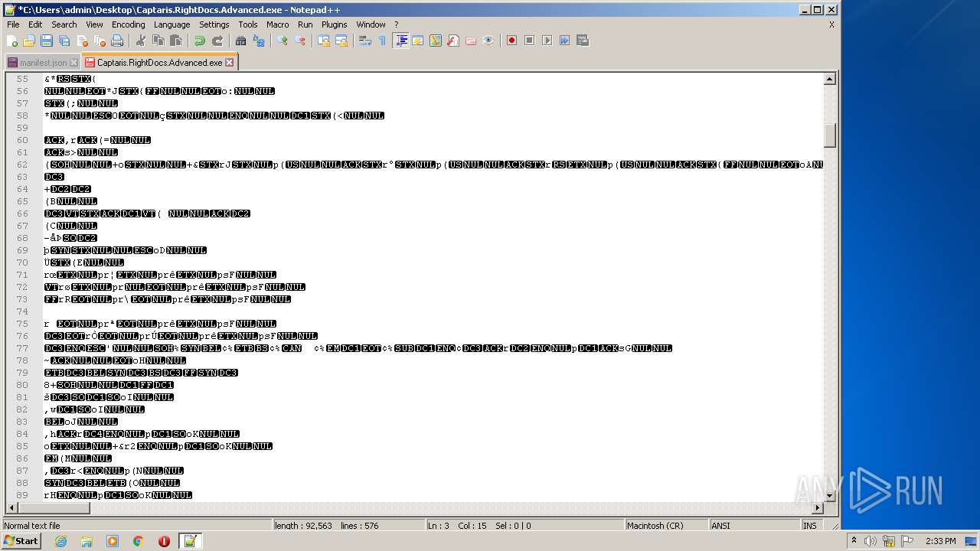Open the Windows Start menu
The width and height of the screenshot is (980, 551).
pyautogui.click(x=21, y=541)
